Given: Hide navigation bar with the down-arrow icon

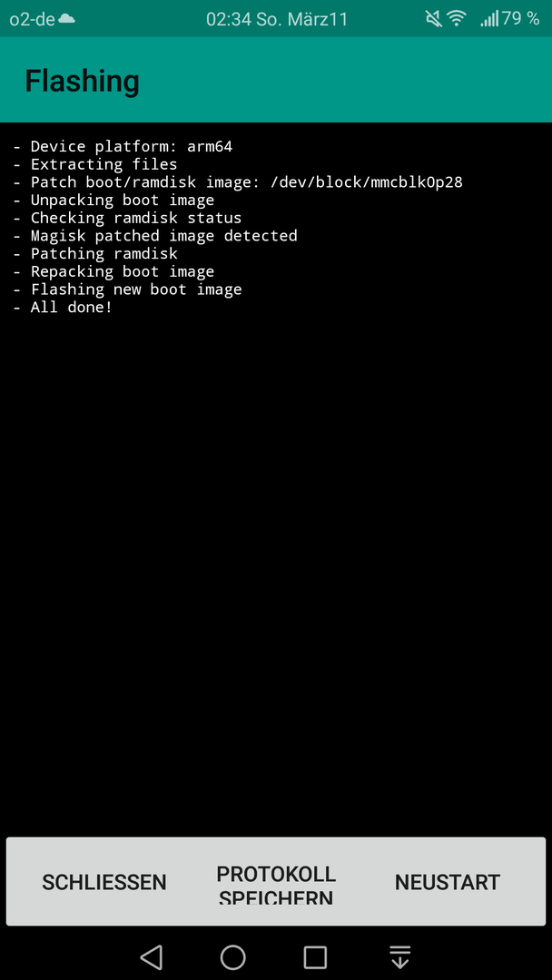Looking at the screenshot, I should click(399, 957).
